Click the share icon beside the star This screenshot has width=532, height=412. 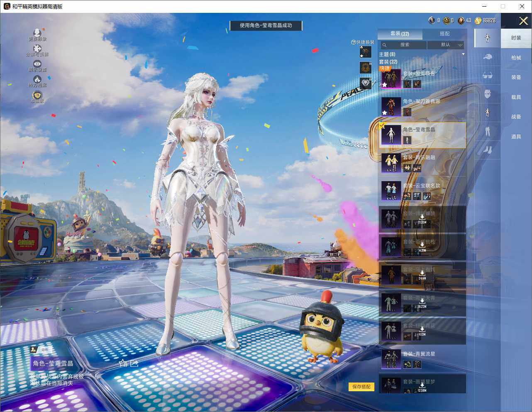(134, 363)
